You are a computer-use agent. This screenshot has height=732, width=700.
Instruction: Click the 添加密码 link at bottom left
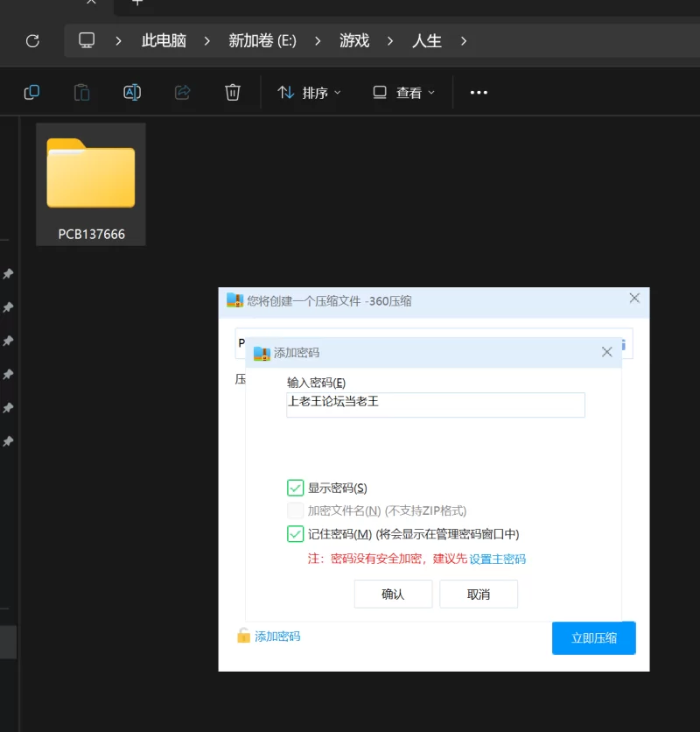(x=277, y=637)
